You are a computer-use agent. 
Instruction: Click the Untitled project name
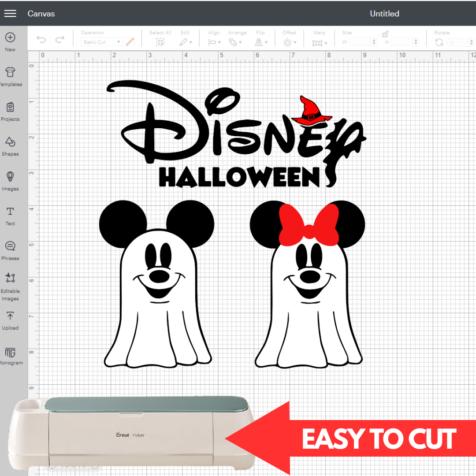[x=384, y=14]
